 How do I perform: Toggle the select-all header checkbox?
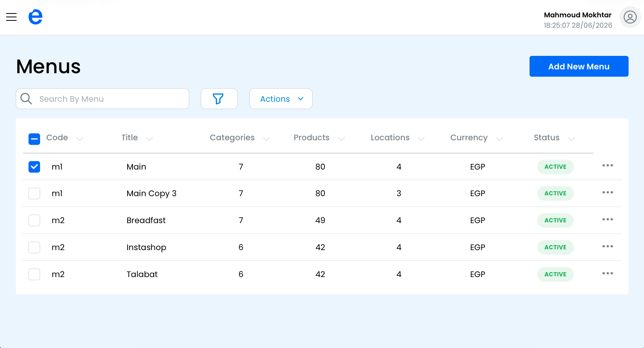click(34, 139)
